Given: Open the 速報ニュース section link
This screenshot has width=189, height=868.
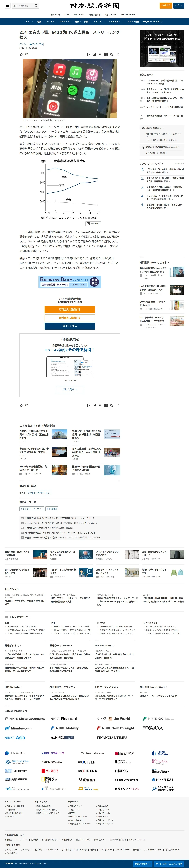Looking at the screenshot, I should point(147,75).
